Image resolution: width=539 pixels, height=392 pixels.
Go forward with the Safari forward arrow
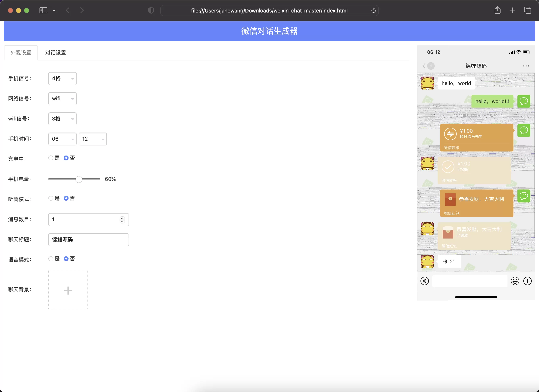coord(82,10)
